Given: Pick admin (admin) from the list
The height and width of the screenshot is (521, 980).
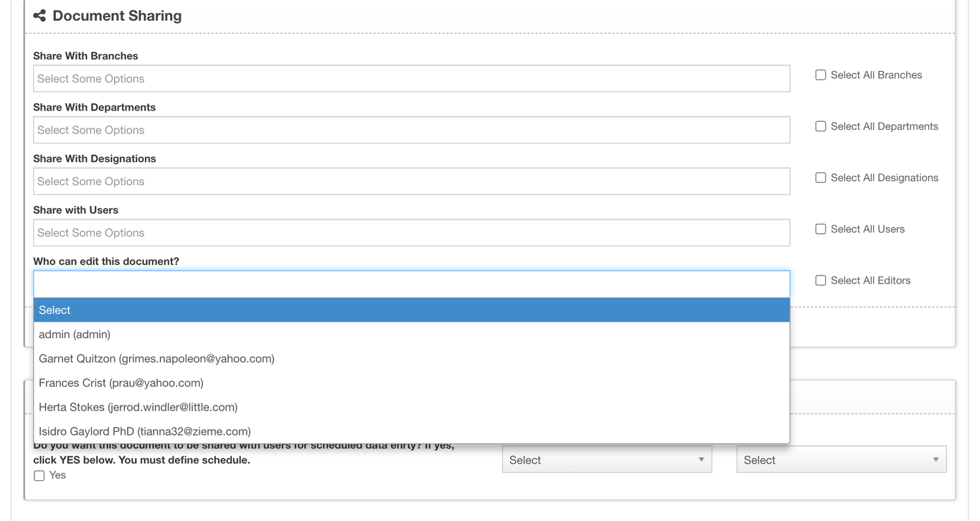Looking at the screenshot, I should click(412, 334).
